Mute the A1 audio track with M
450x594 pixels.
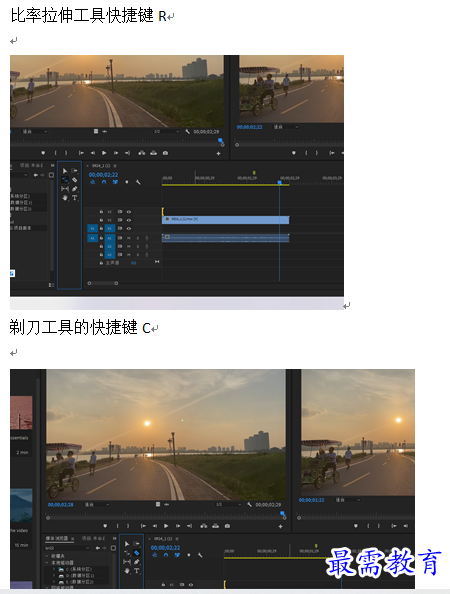click(129, 238)
